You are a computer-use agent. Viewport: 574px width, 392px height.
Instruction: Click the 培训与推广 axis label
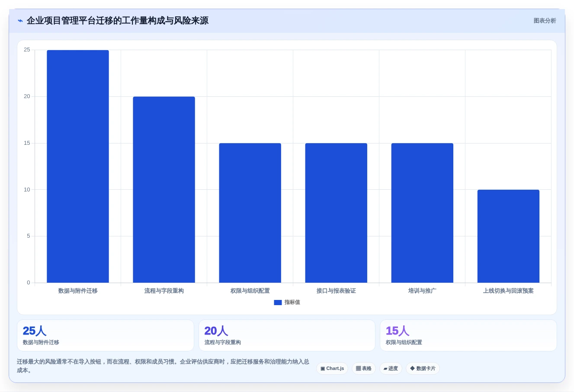point(422,291)
